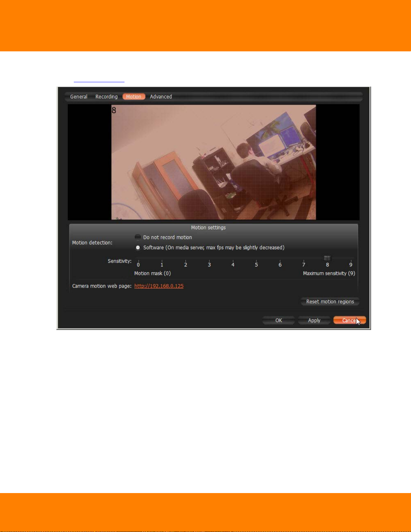Click the underlined link above the dialog
411x532 pixels.
[x=99, y=81]
